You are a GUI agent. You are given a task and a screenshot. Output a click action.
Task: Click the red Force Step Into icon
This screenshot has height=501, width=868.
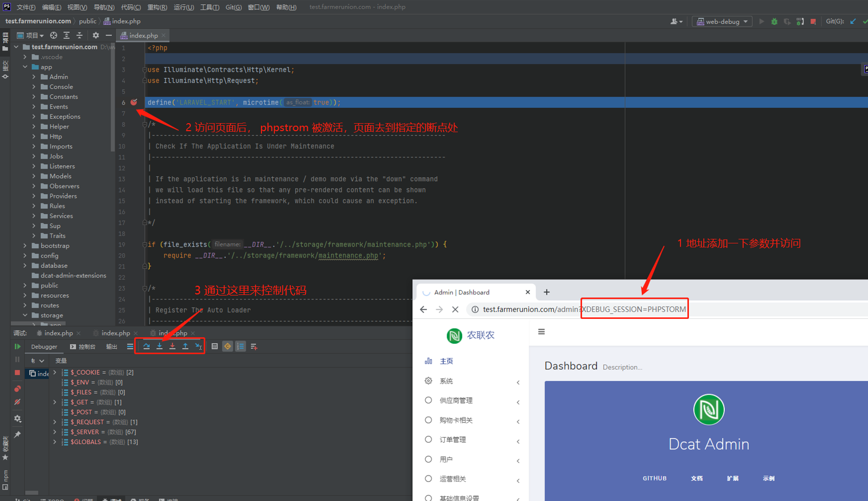click(x=173, y=346)
